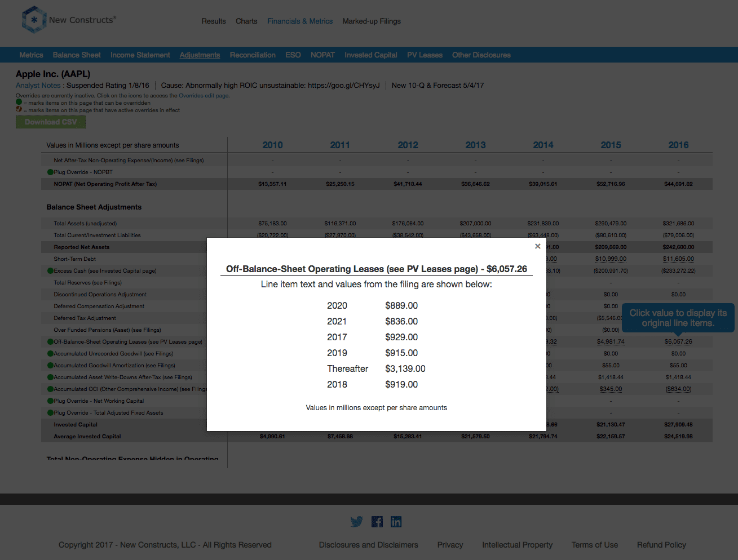Click the 2016 operating leases value $6,057.26
The width and height of the screenshot is (738, 560).
point(678,342)
